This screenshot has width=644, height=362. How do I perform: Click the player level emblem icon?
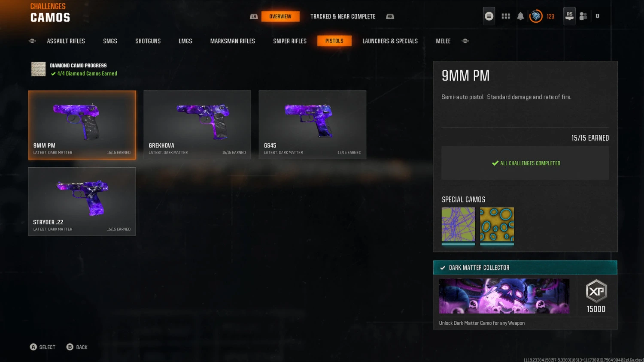[536, 16]
